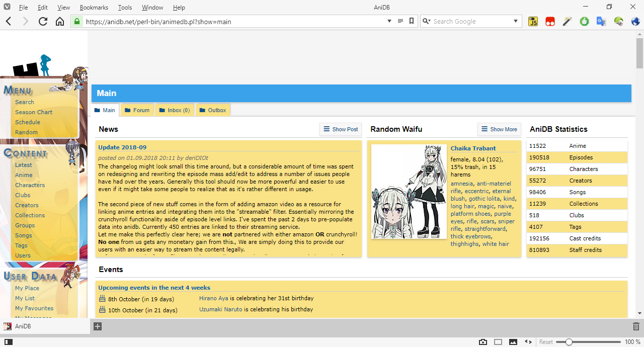The width and height of the screenshot is (644, 347).
Task: Toggle JavaScript with the JS extension
Action: coord(533,21)
